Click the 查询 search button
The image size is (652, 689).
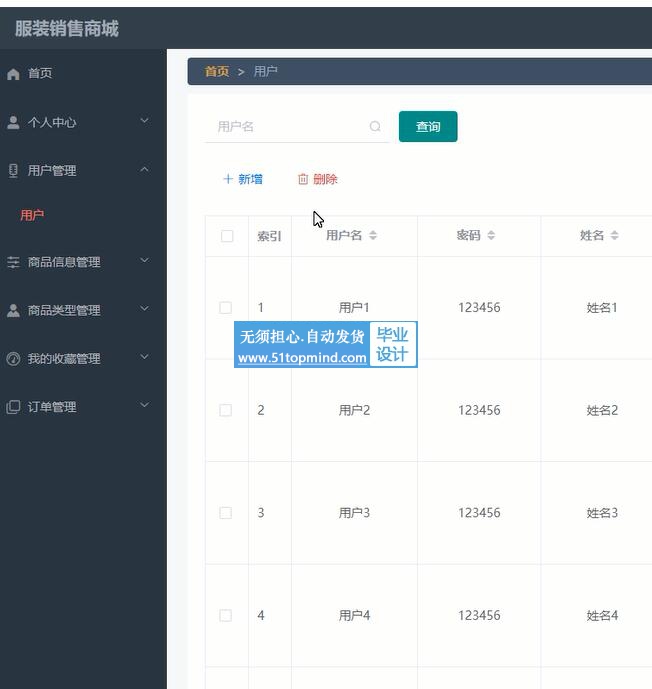point(428,127)
